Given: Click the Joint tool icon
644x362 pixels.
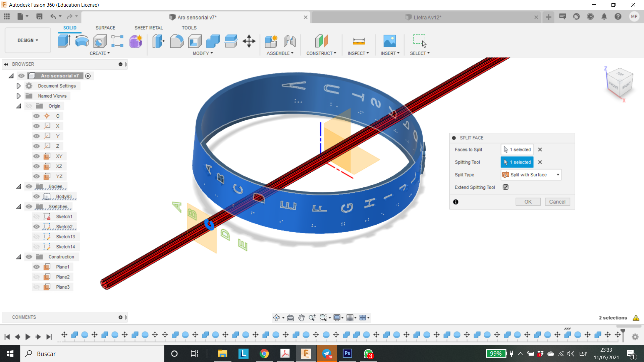Looking at the screenshot, I should (289, 41).
